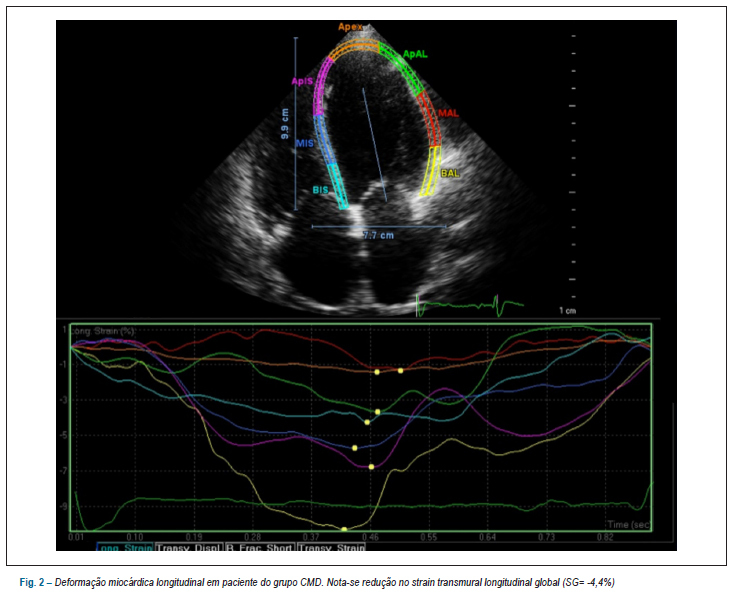The width and height of the screenshot is (735, 593).
Task: Click the 9.9 cm length measurement
Action: (x=285, y=124)
